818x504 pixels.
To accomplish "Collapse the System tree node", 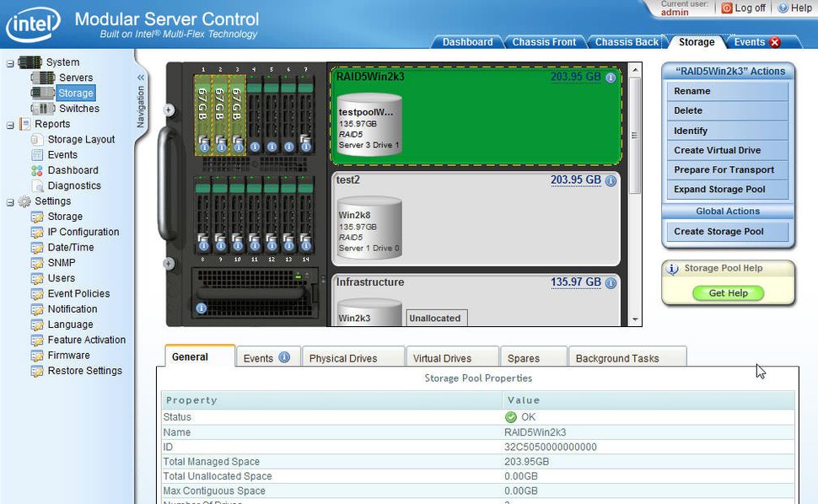I will pos(10,63).
